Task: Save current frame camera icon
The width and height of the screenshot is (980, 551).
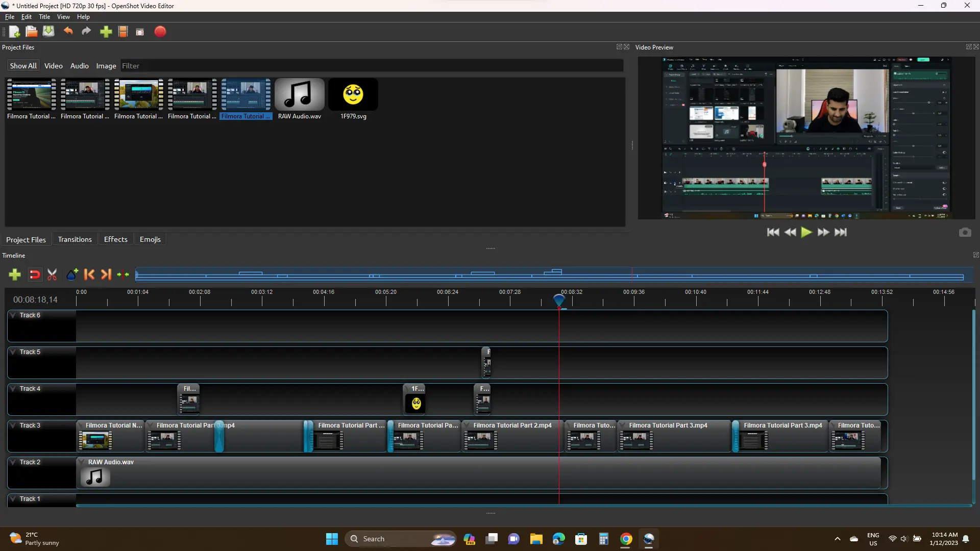Action: point(965,233)
